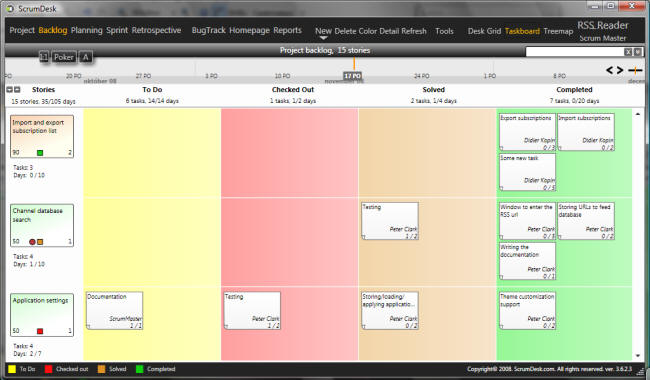Click the Solved column header
This screenshot has width=650, height=380.
coord(434,90)
